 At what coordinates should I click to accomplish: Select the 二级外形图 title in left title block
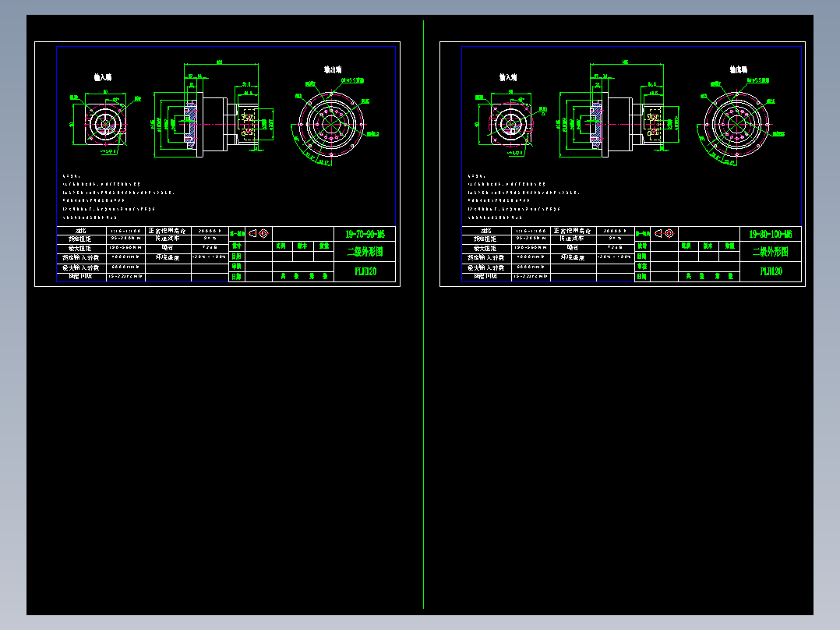365,250
